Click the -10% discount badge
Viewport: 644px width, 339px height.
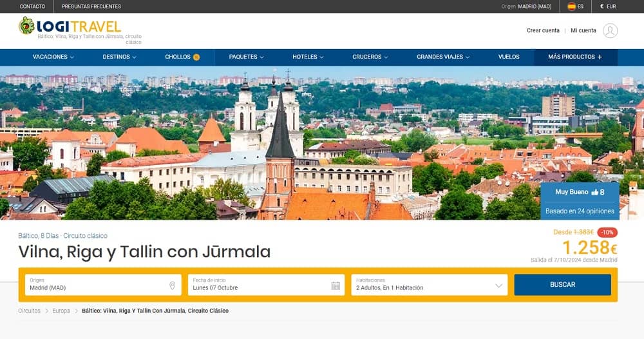[x=607, y=232]
